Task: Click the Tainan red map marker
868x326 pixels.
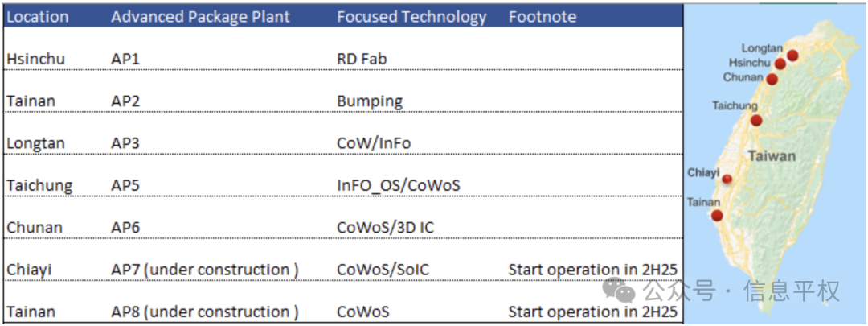Action: pyautogui.click(x=718, y=216)
